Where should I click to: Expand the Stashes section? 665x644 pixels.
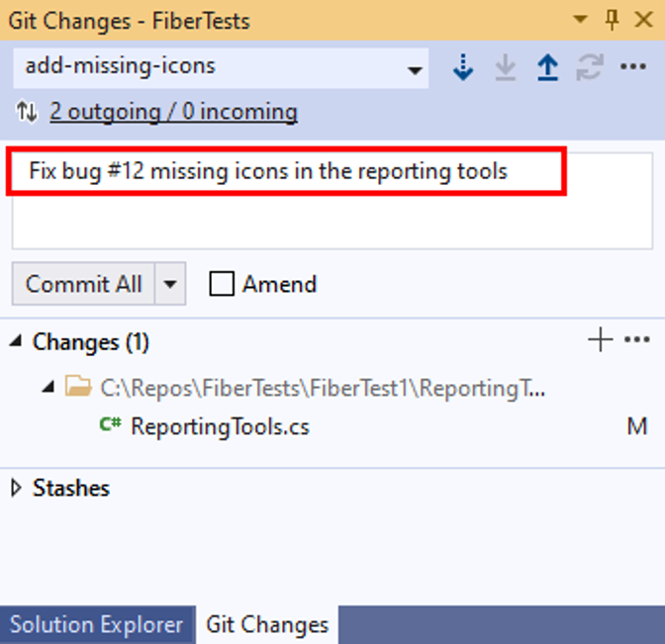[17, 488]
